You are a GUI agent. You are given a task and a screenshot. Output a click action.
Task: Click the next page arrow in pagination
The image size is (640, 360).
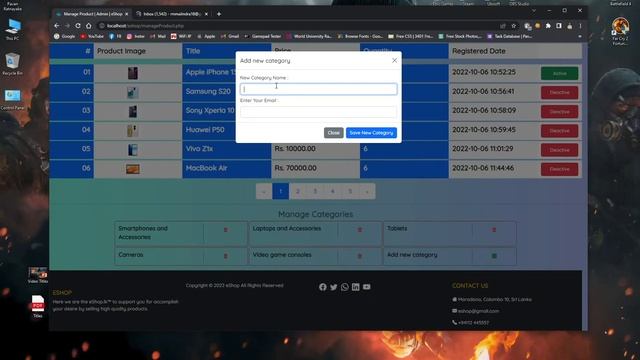click(x=367, y=191)
